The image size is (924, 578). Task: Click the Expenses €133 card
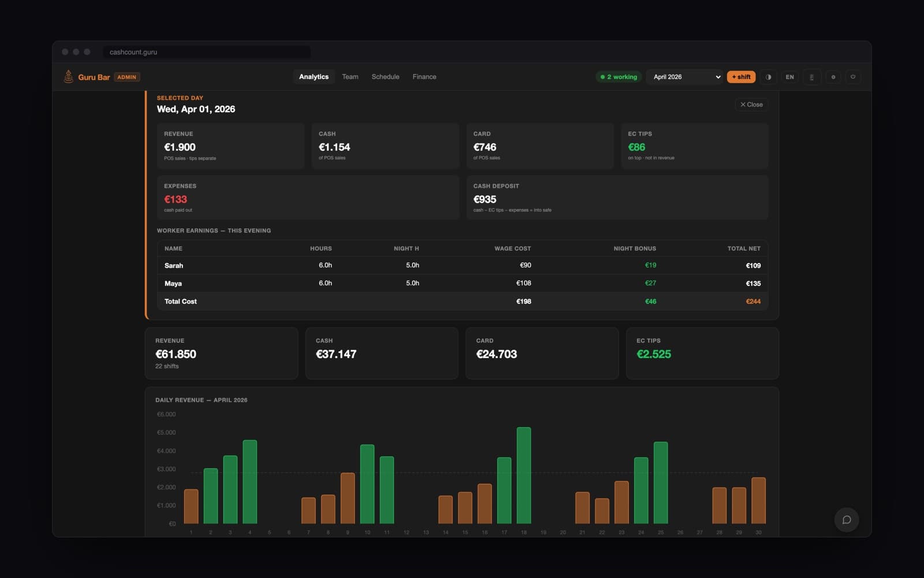[308, 197]
